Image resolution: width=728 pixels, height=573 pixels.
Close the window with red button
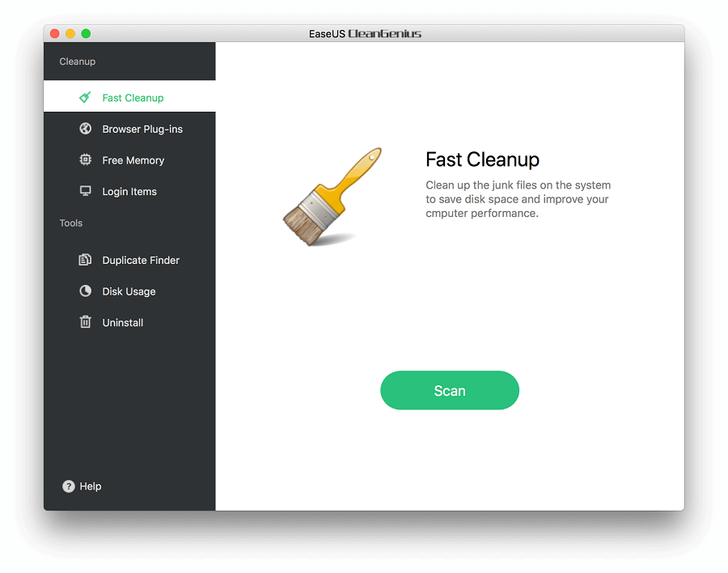55,33
